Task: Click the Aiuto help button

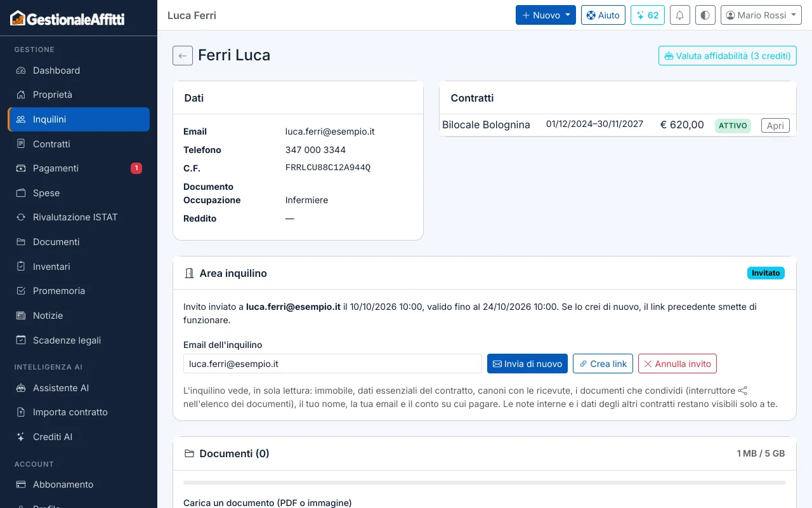Action: (603, 15)
